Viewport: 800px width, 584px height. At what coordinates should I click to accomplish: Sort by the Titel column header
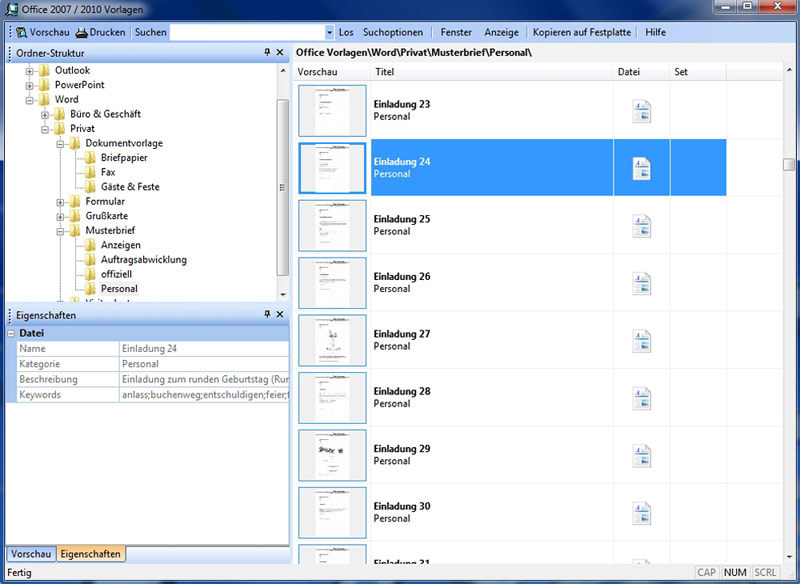(x=491, y=72)
